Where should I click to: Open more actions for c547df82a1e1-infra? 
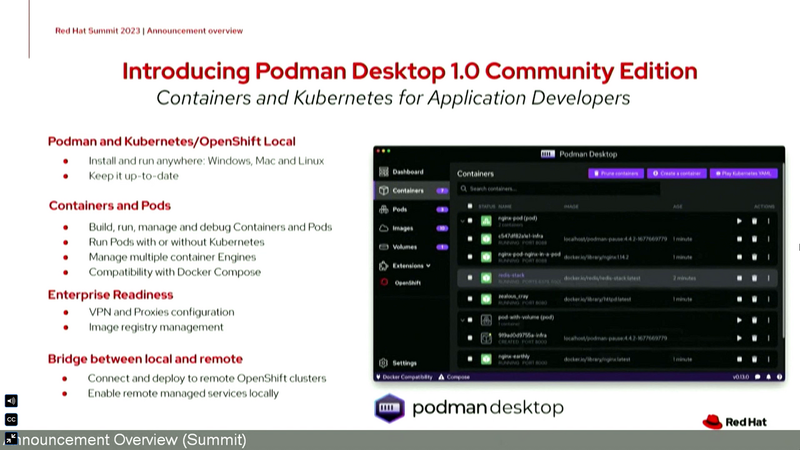click(x=768, y=239)
